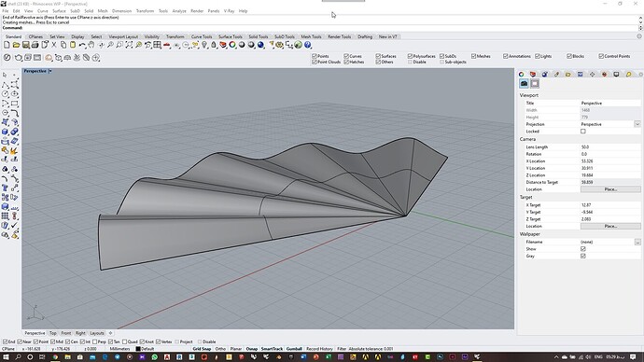Image resolution: width=644 pixels, height=362 pixels.
Task: Switch to the Curve Tools toolbar tab
Action: tap(202, 36)
